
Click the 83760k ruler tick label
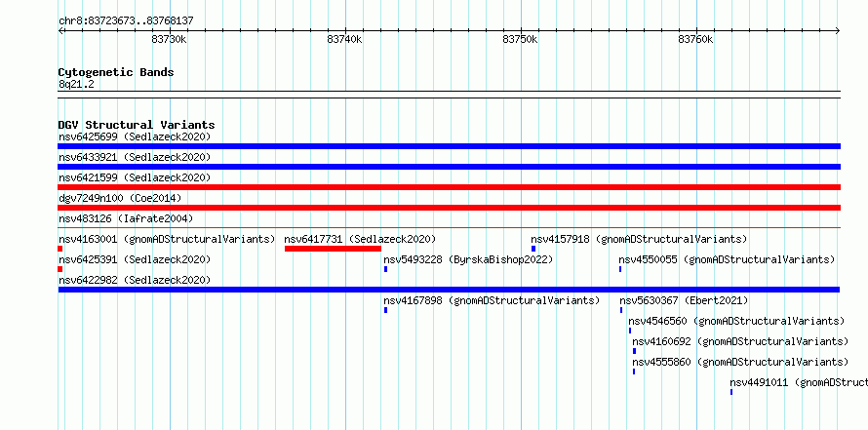[695, 40]
